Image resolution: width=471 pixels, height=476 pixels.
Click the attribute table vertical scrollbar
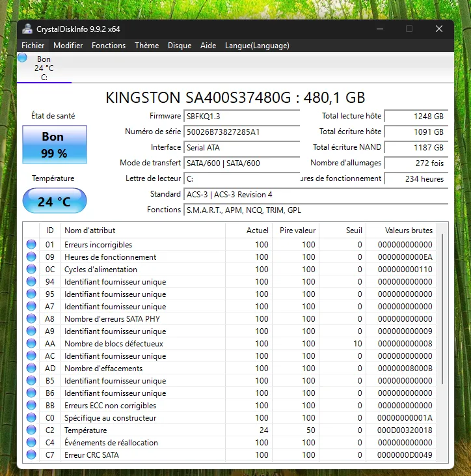pos(442,309)
